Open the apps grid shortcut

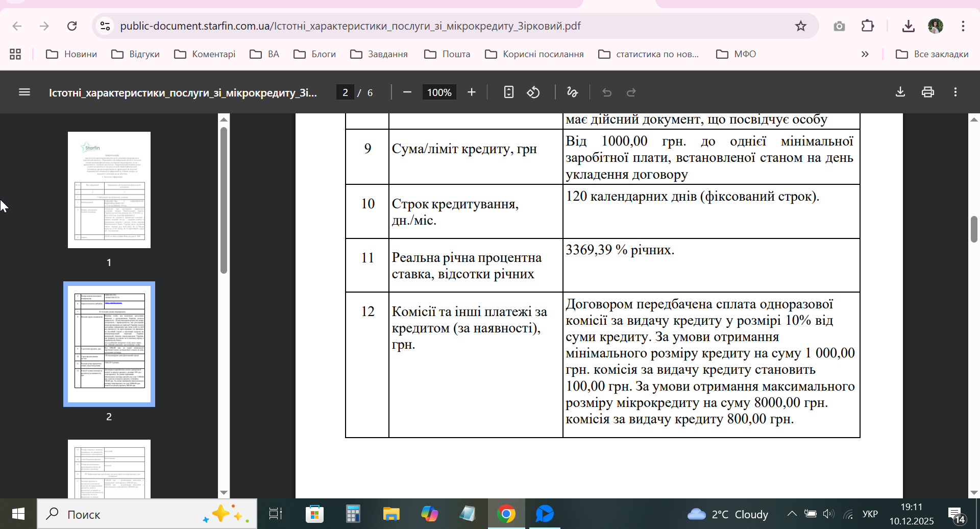15,54
